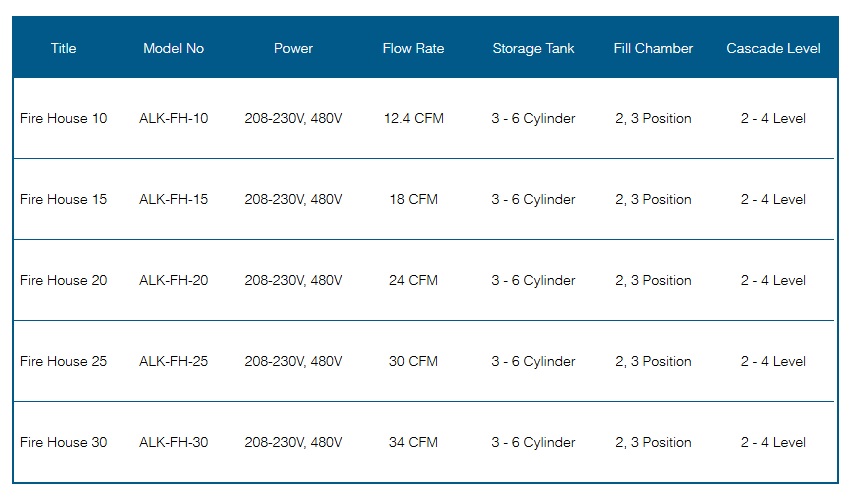
Task: Click the 34 CFM flow rate cell
Action: 413,443
